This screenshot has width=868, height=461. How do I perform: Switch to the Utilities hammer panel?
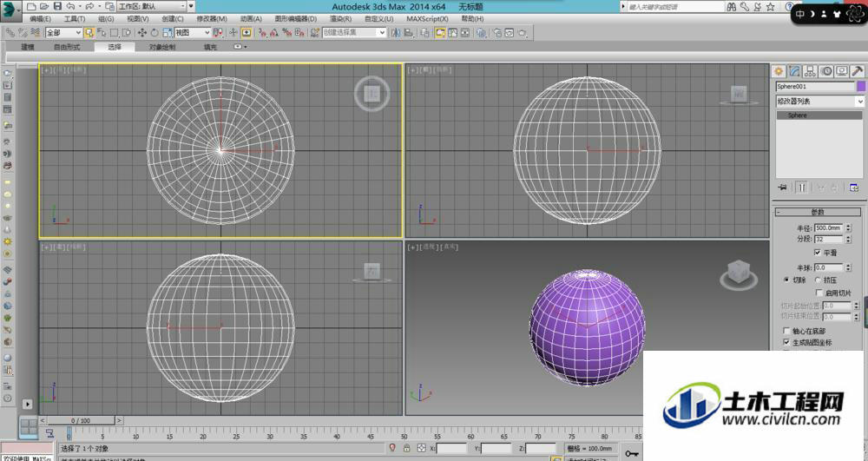[857, 71]
